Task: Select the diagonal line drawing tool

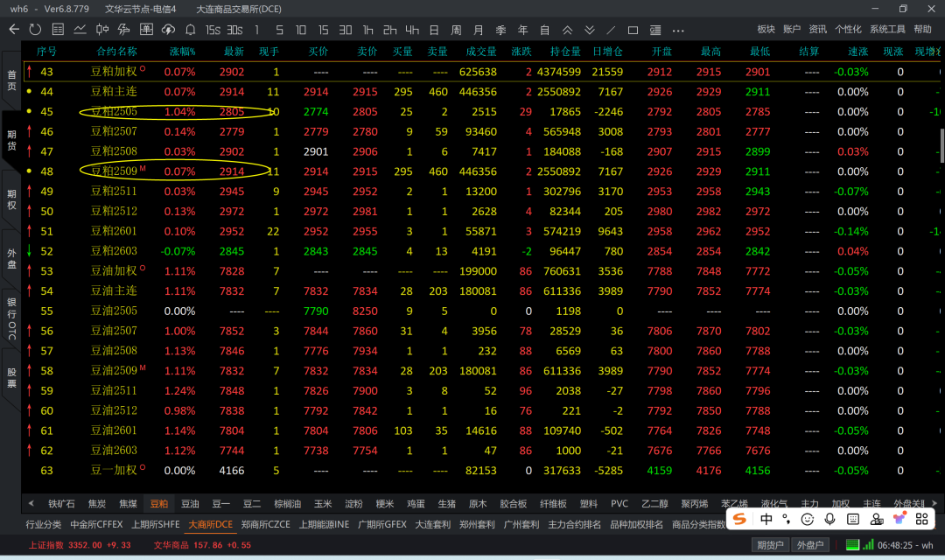Action: [x=611, y=30]
